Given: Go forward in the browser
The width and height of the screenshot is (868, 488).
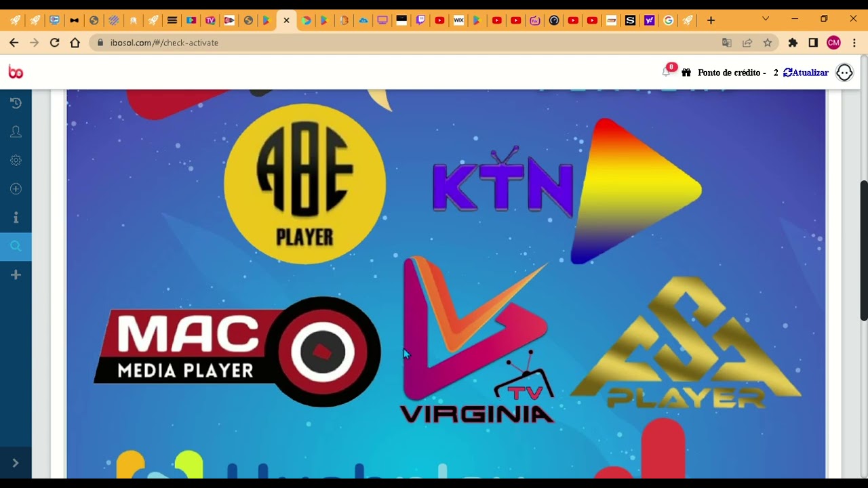Looking at the screenshot, I should coord(35,43).
